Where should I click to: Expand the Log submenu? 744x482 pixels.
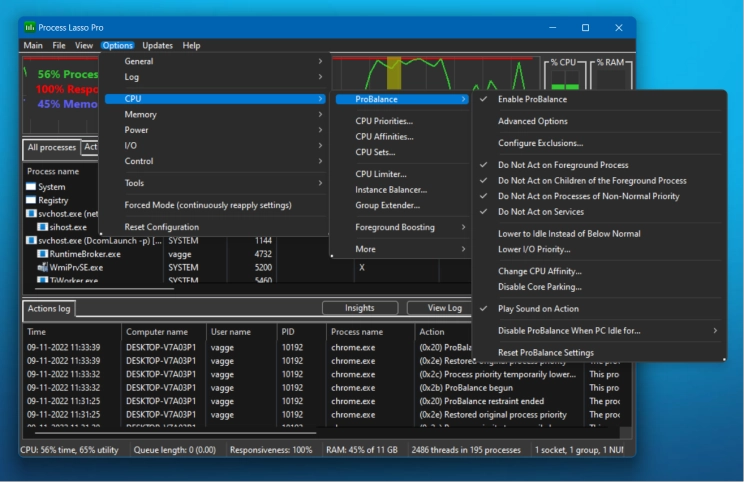(215, 77)
